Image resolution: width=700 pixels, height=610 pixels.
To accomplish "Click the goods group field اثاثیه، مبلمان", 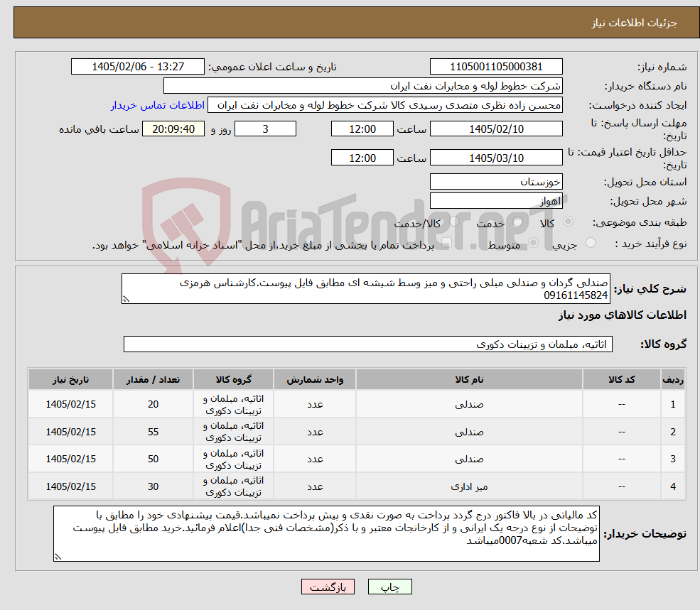I will pyautogui.click(x=368, y=344).
